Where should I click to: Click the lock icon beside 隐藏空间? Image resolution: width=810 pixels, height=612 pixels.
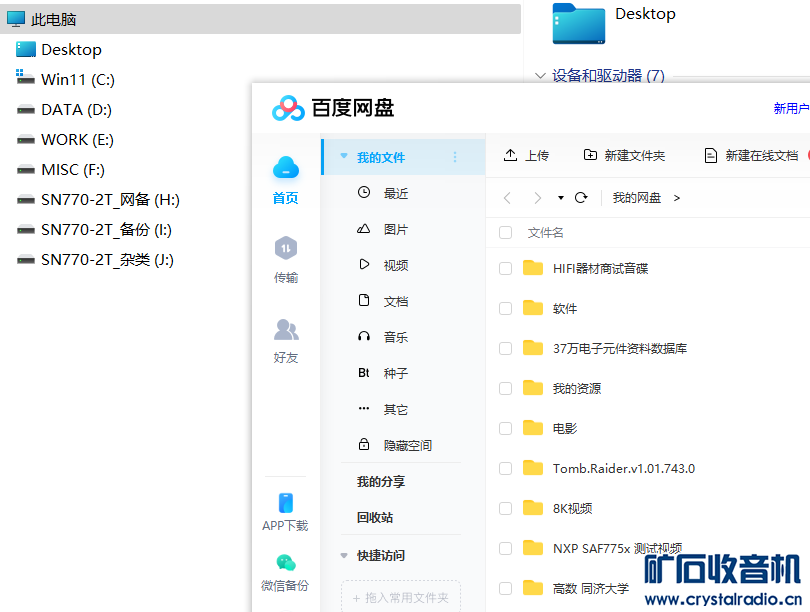(364, 444)
